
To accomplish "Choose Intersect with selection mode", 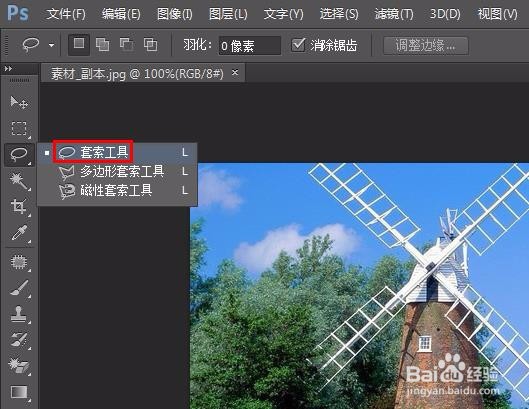I will coord(150,44).
